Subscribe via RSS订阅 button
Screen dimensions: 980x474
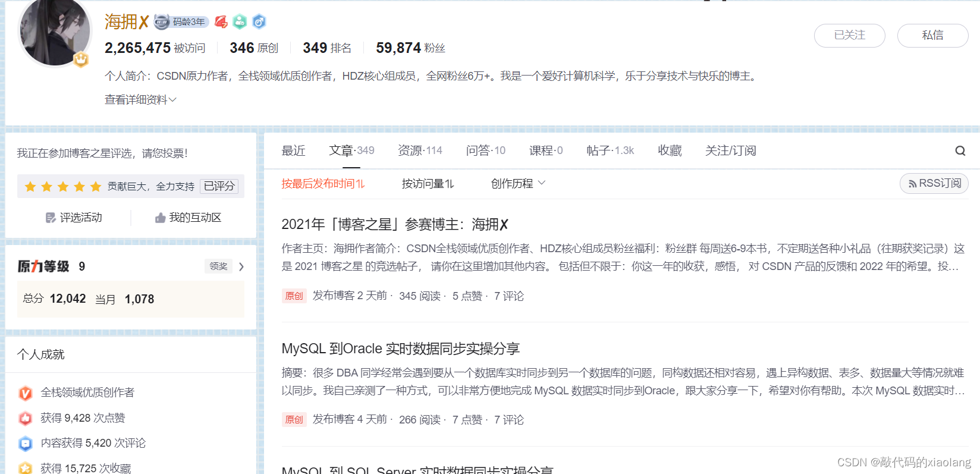934,183
